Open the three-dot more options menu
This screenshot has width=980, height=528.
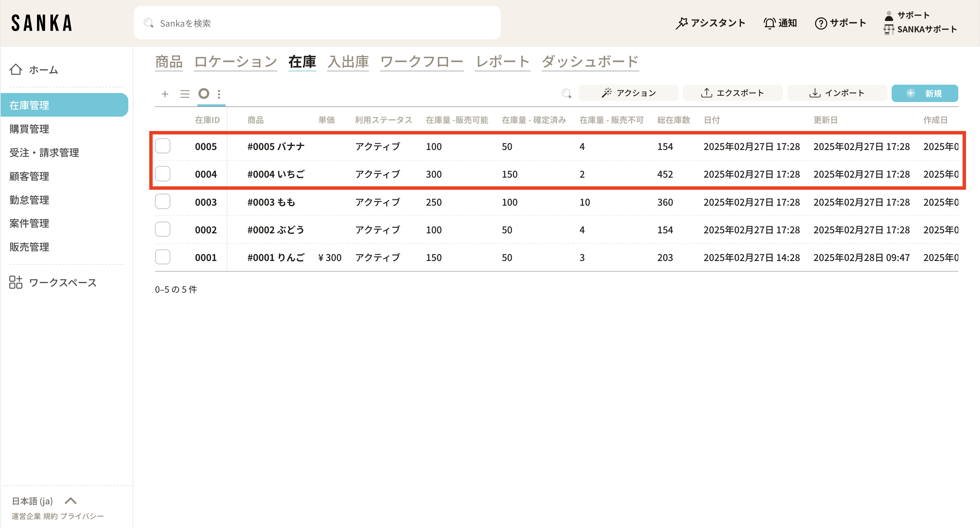tap(219, 94)
